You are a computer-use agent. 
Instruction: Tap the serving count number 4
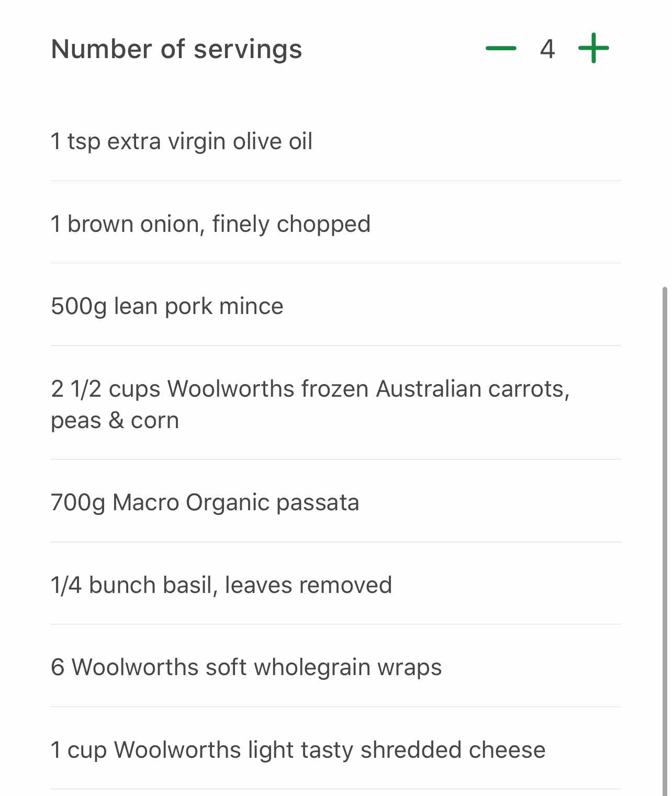point(547,49)
